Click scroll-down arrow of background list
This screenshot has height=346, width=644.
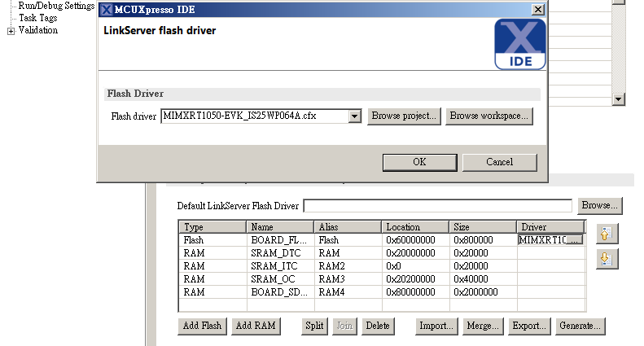click(x=618, y=99)
